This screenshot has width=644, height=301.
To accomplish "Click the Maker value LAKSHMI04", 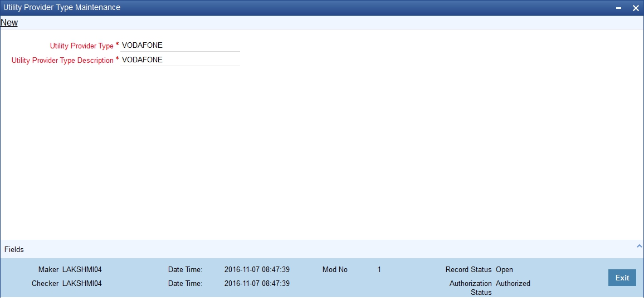I will pyautogui.click(x=82, y=269).
